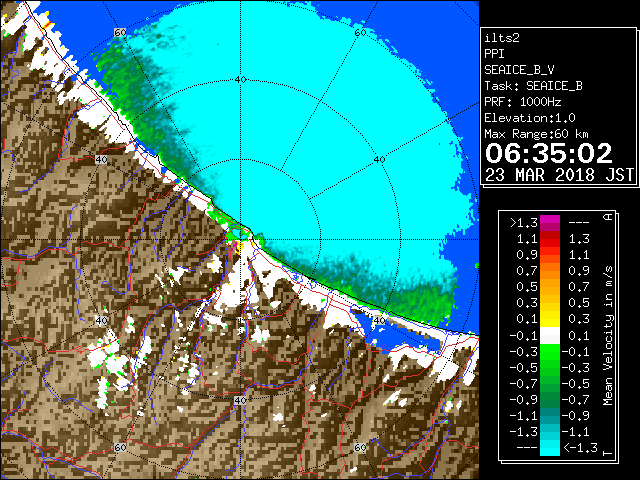The image size is (640, 480).
Task: Click the radar name text 'ilts2'
Action: 502,38
